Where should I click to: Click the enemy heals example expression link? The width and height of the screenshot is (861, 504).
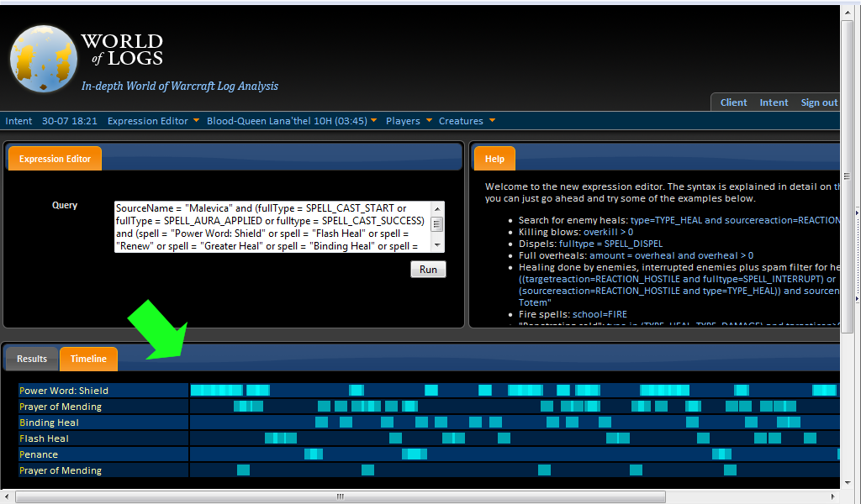pyautogui.click(x=735, y=220)
